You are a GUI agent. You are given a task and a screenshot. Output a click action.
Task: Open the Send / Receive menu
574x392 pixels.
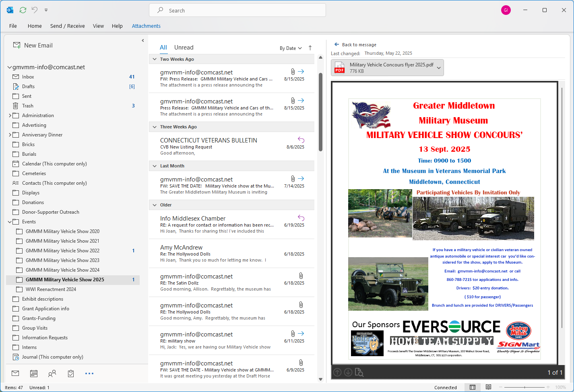(67, 26)
